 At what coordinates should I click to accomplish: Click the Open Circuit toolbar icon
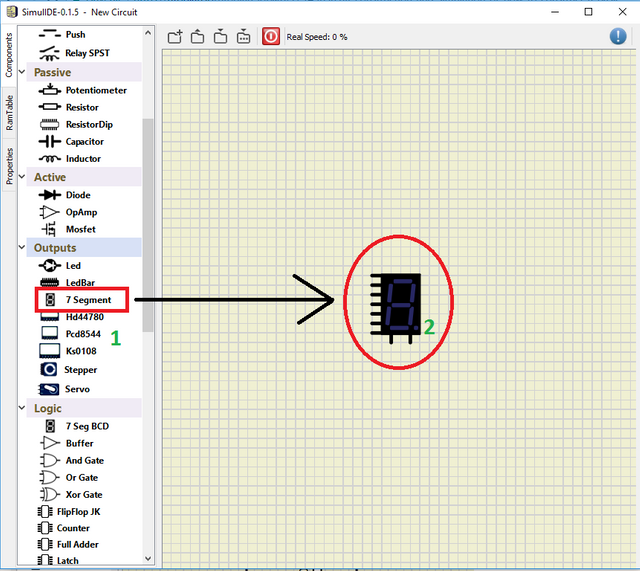click(x=198, y=37)
